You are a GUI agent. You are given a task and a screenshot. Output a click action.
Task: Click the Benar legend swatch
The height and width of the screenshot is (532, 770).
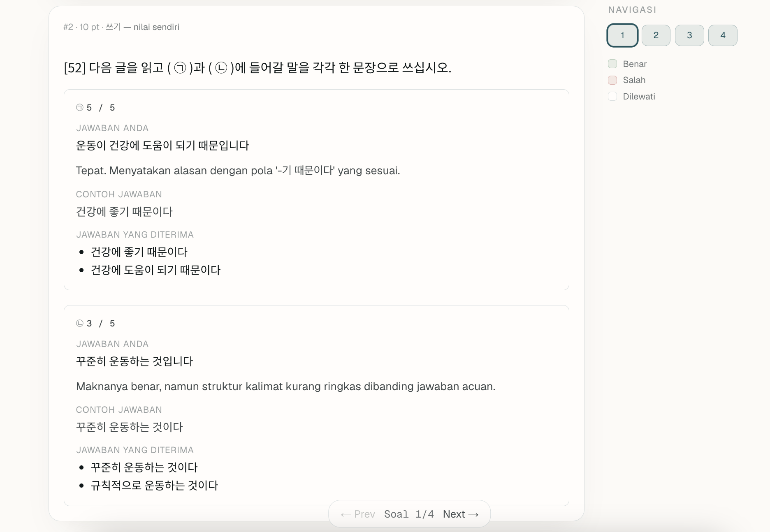[x=612, y=64]
